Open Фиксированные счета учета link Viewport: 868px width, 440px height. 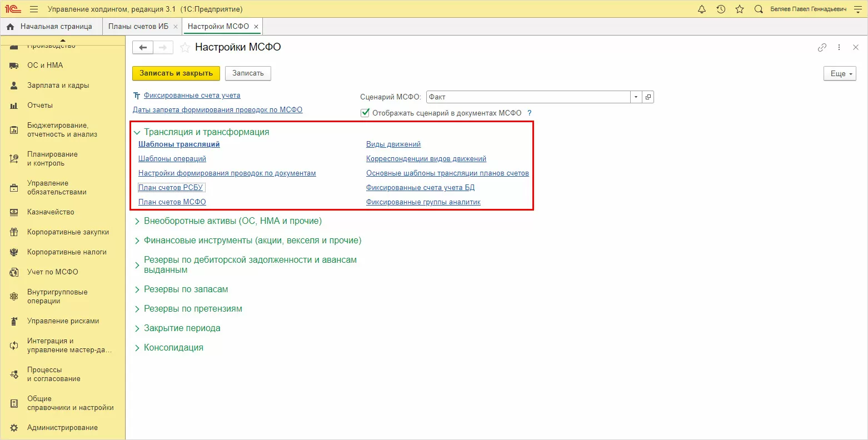192,96
